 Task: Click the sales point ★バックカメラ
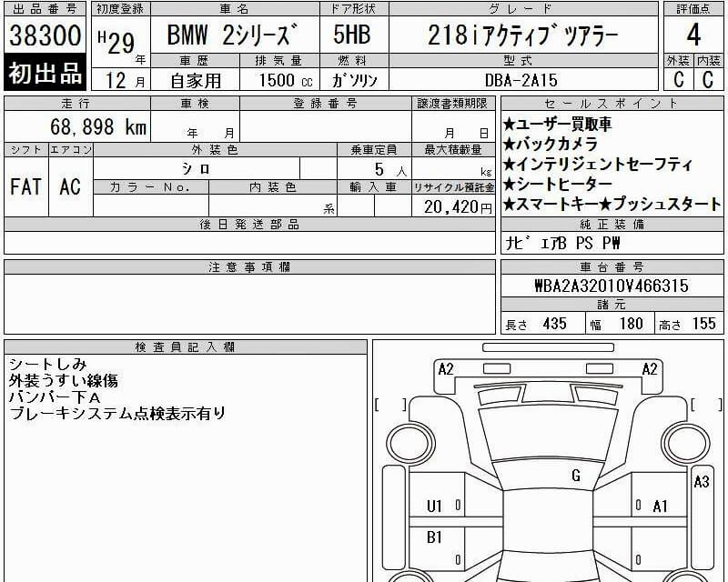click(550, 144)
